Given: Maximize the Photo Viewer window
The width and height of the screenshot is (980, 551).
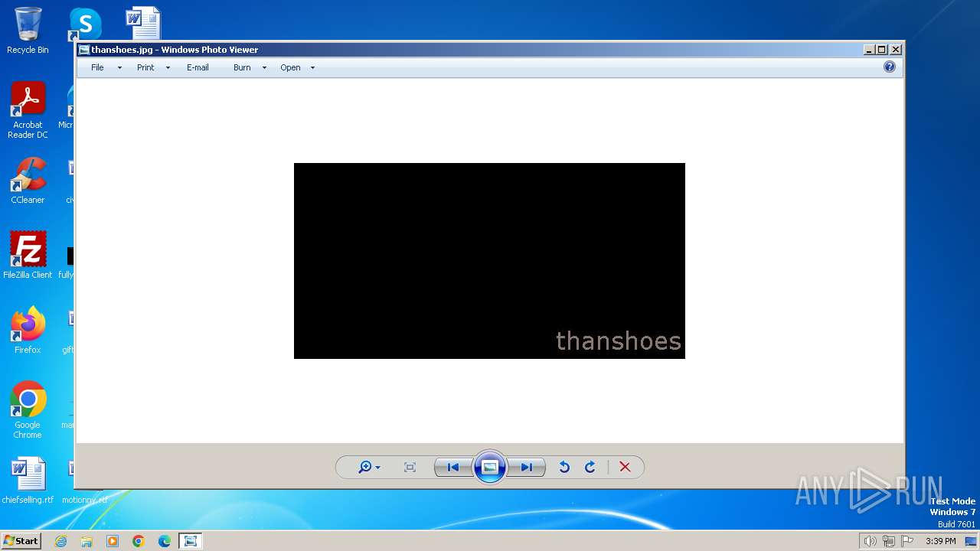Looking at the screenshot, I should point(882,50).
